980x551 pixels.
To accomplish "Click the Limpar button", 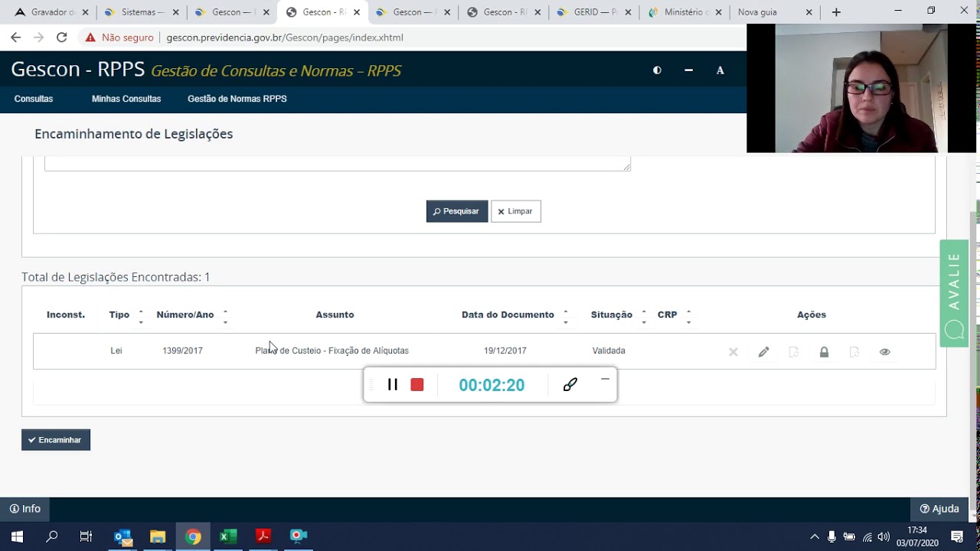I will point(516,211).
